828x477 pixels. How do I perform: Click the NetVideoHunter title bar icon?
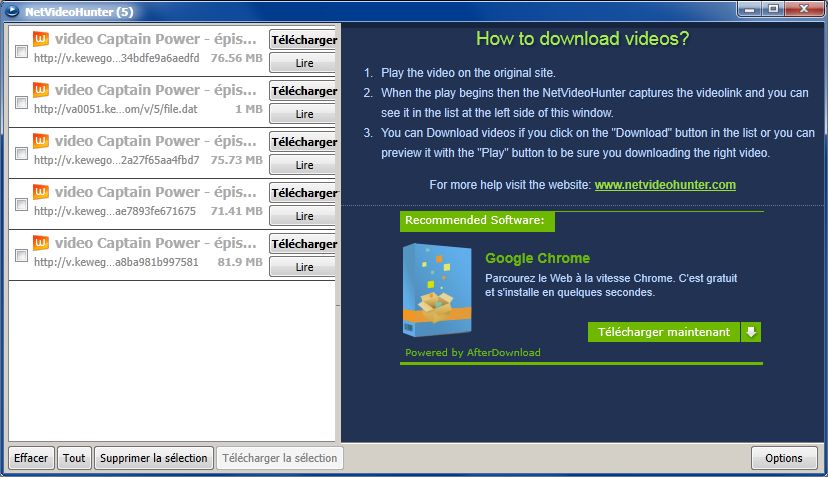point(12,11)
